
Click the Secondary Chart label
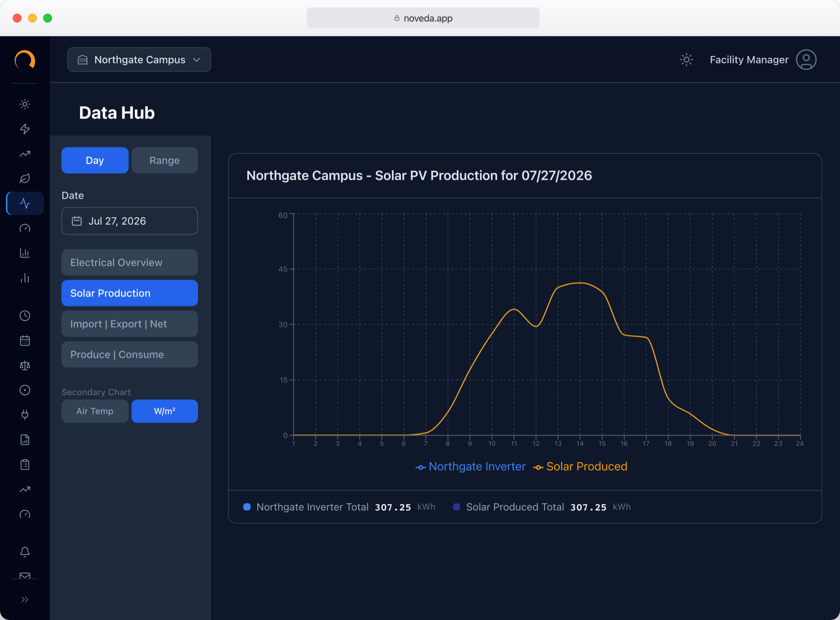click(x=96, y=392)
